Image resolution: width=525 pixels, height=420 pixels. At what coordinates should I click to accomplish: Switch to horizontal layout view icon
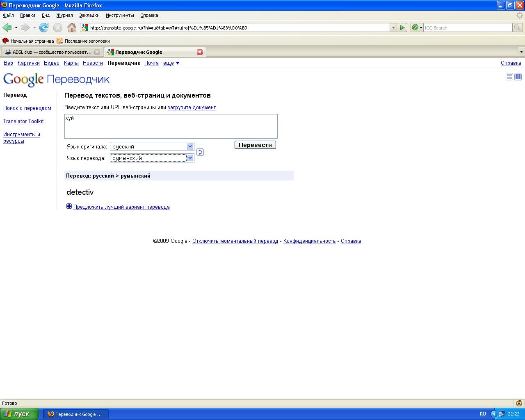(509, 77)
